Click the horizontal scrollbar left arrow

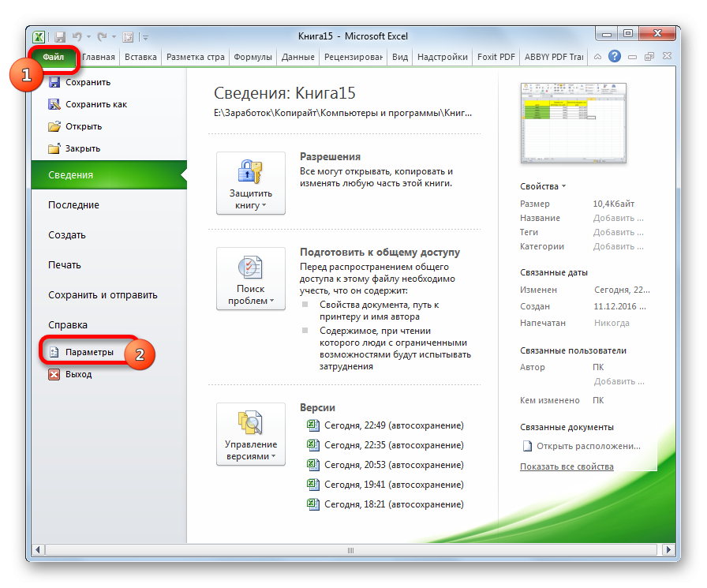click(x=38, y=549)
